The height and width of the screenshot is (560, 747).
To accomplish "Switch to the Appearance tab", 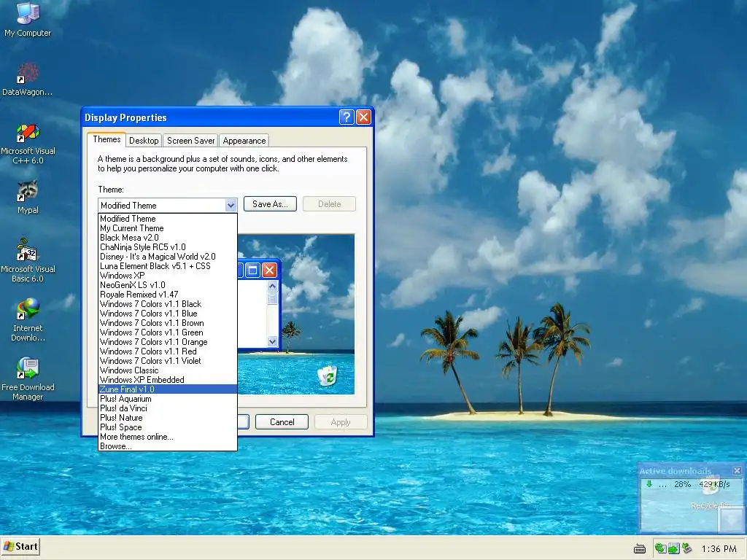I will click(244, 141).
